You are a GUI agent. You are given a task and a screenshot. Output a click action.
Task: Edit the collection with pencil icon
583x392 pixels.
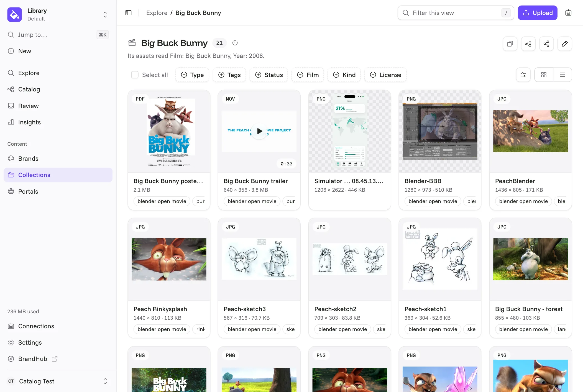pos(565,44)
